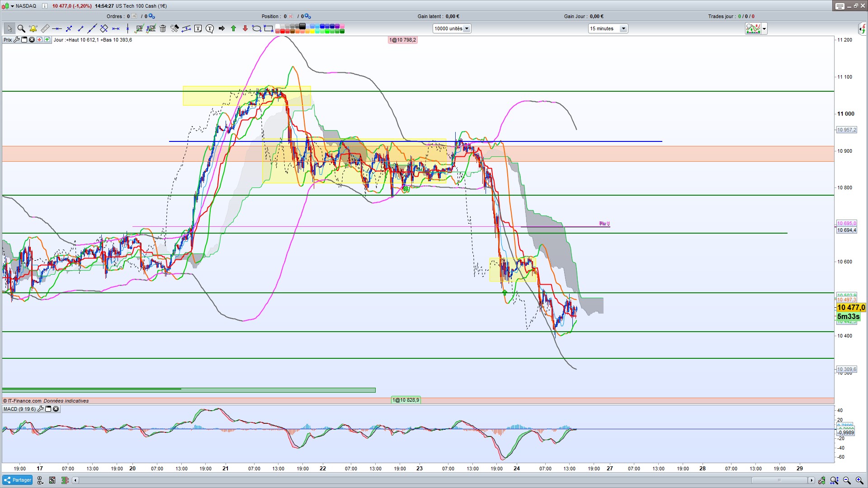Cancel orders with the Ordres X icon
The width and height of the screenshot is (868, 488).
pyautogui.click(x=134, y=16)
